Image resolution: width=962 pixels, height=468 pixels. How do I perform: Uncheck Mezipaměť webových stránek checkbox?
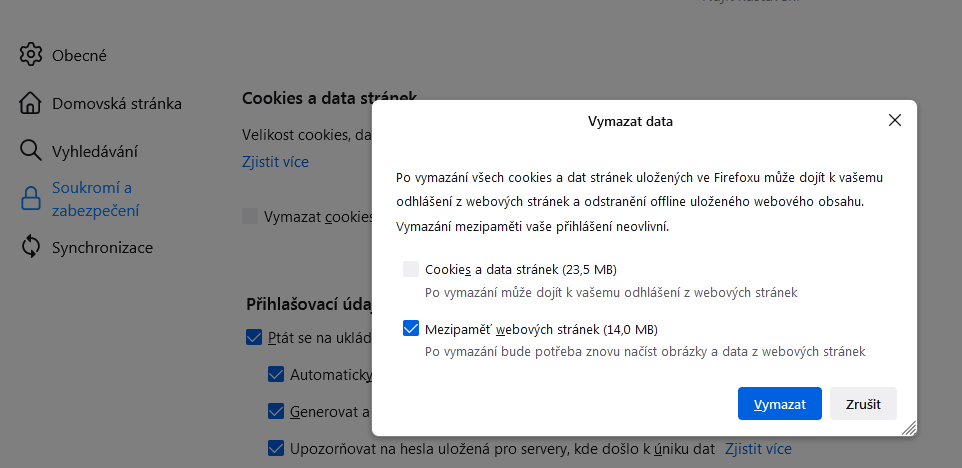pyautogui.click(x=411, y=329)
